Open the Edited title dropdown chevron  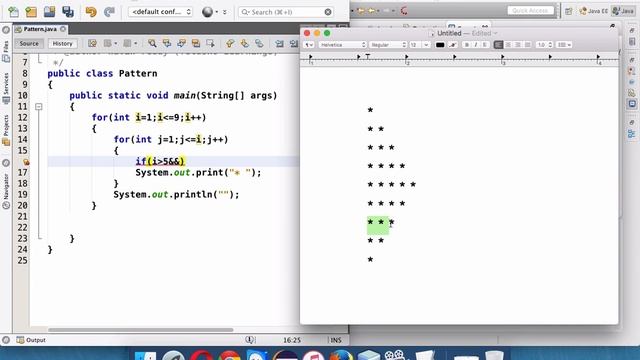tap(495, 33)
